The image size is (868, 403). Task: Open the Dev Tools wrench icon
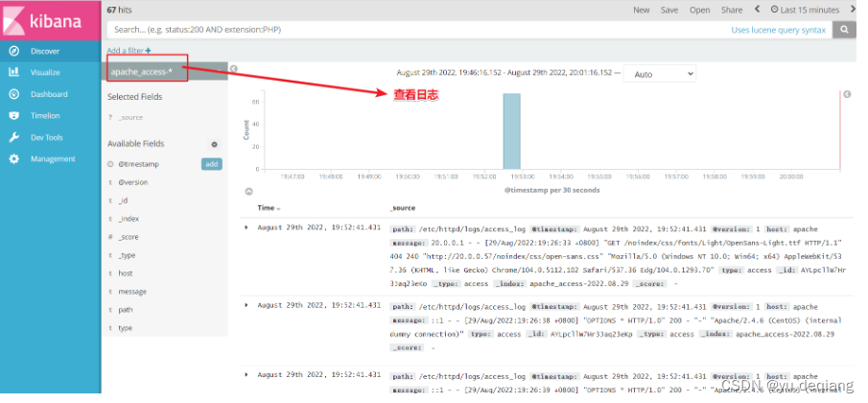pyautogui.click(x=14, y=137)
